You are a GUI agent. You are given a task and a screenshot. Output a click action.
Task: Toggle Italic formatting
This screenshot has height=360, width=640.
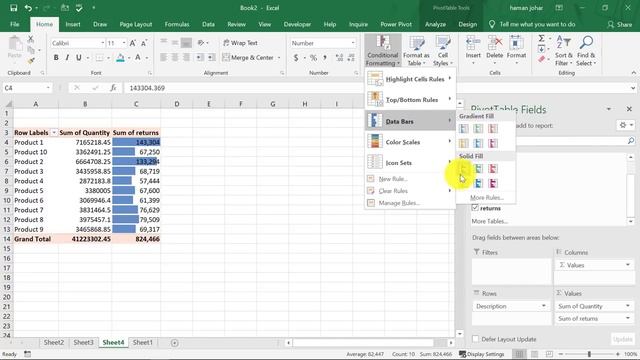tap(67, 58)
